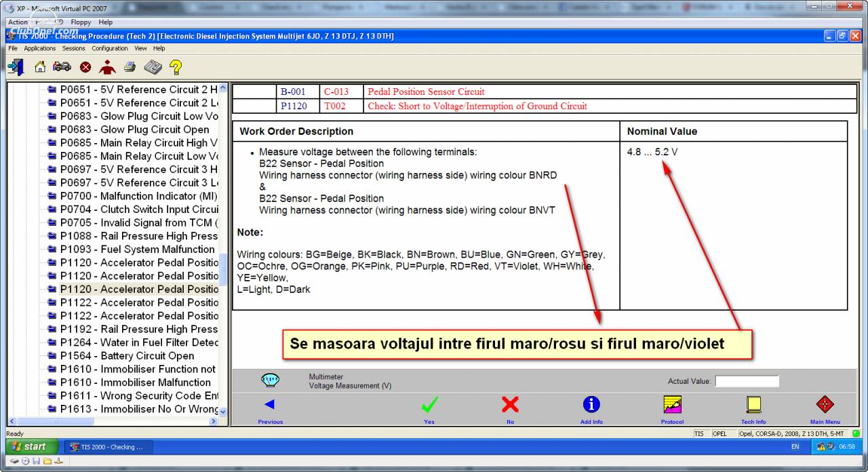Select P1610 - Immobiliser Function not

click(x=138, y=369)
